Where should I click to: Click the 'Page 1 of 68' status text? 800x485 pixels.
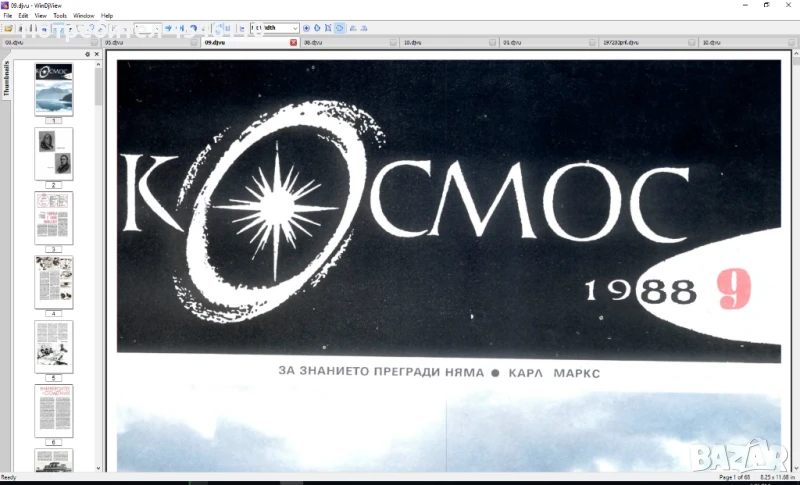(x=734, y=477)
